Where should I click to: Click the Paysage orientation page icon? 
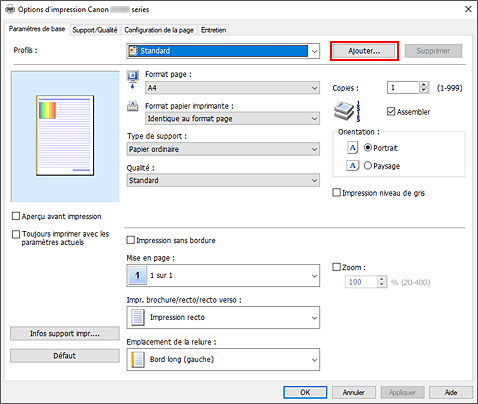[x=353, y=166]
